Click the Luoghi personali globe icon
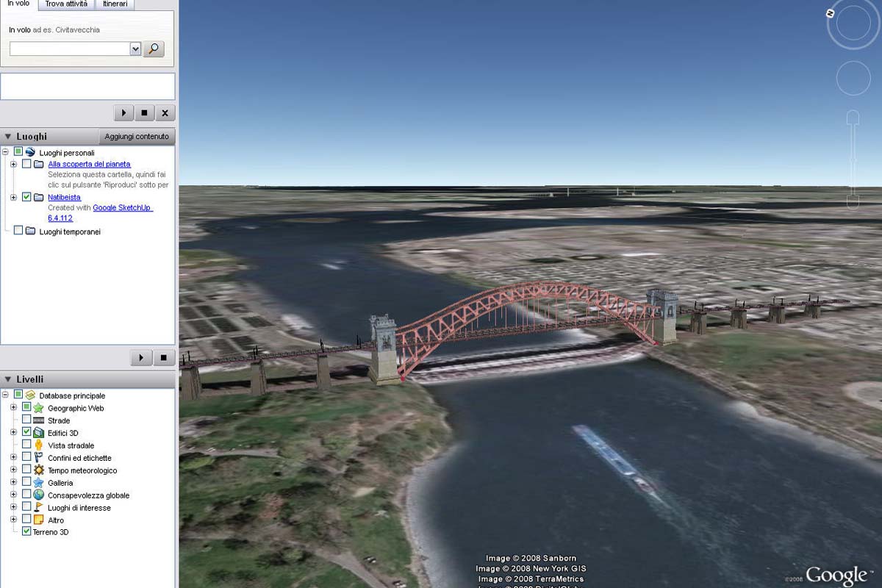The image size is (882, 588). pos(30,152)
